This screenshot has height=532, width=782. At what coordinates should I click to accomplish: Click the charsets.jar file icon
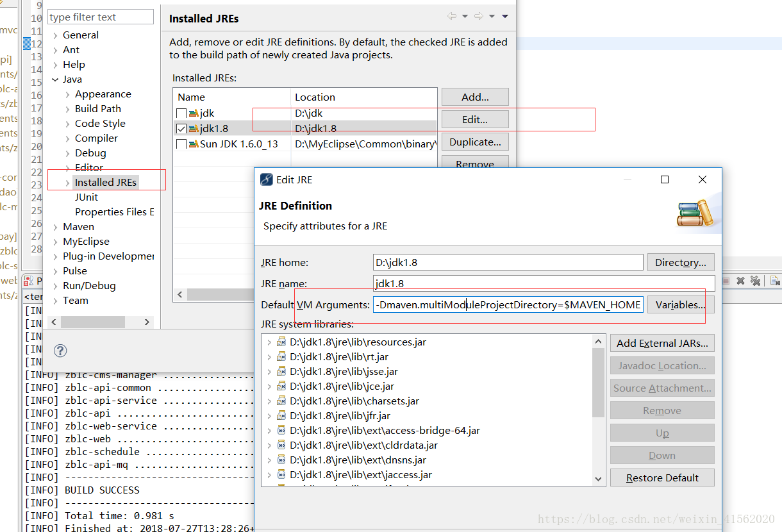tap(281, 401)
